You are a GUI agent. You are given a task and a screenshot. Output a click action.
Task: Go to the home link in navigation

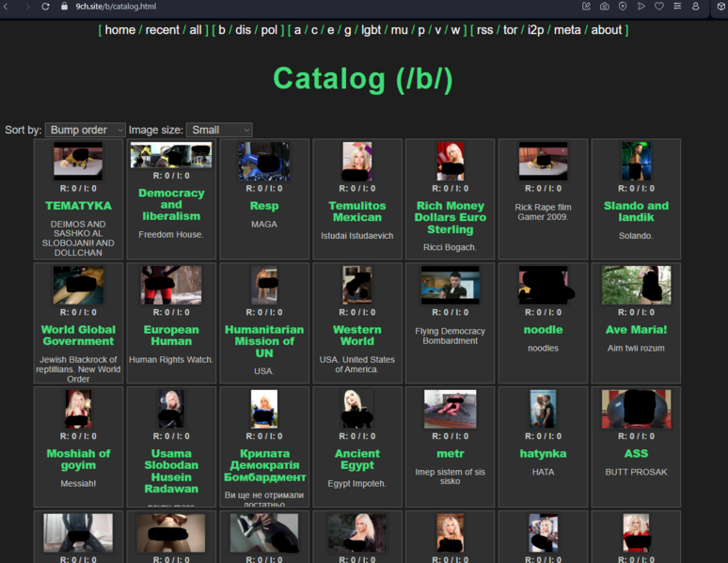[x=119, y=30]
